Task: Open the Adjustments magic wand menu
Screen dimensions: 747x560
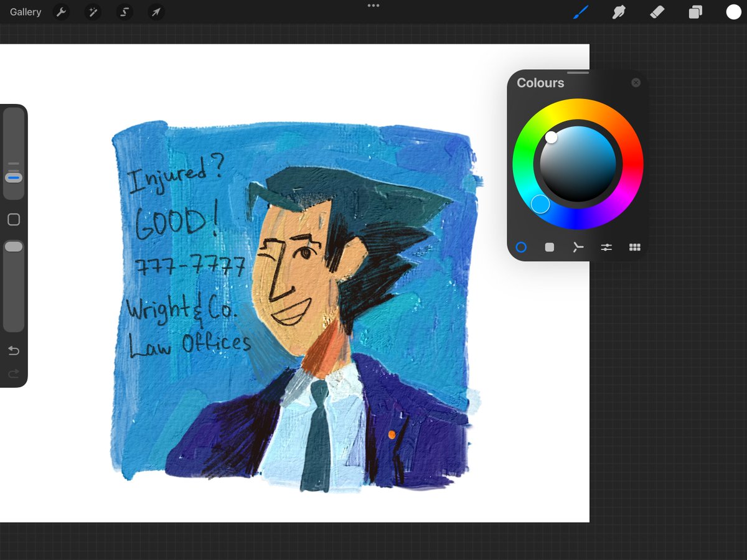Action: [93, 12]
